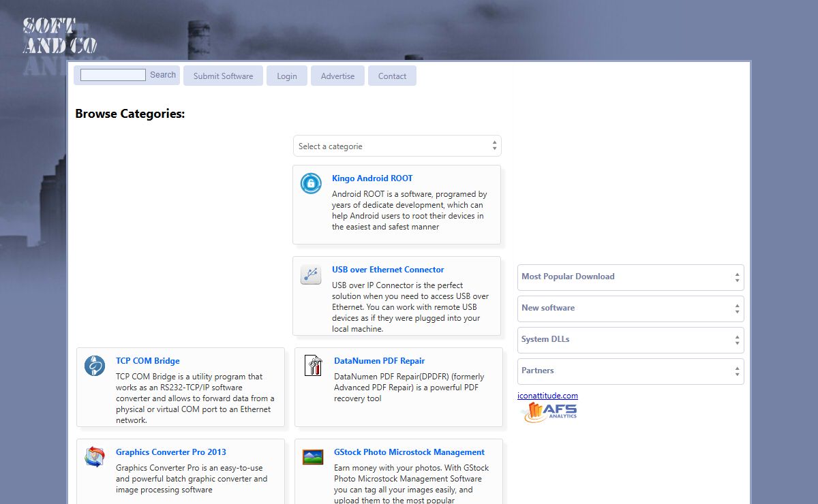The width and height of the screenshot is (818, 504).
Task: Expand the System DLLs list
Action: point(631,340)
